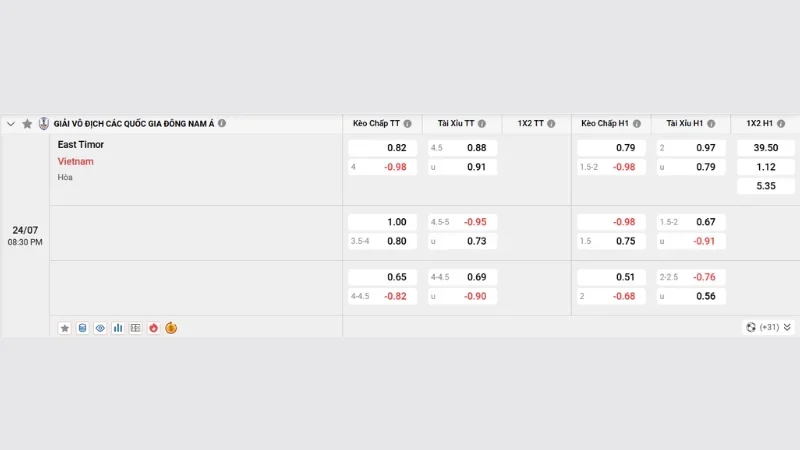Click the match favorite star icon

tap(64, 328)
